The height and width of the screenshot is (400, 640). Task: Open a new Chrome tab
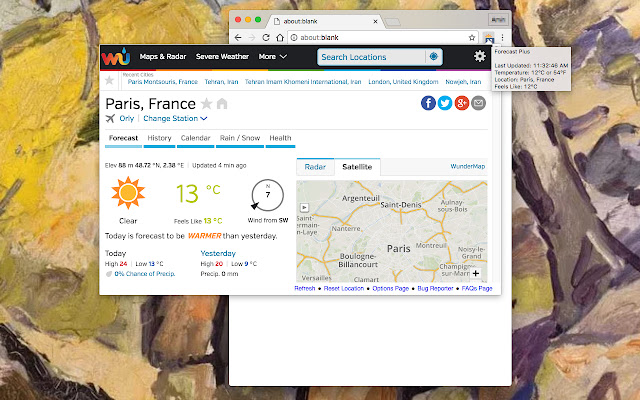[392, 22]
